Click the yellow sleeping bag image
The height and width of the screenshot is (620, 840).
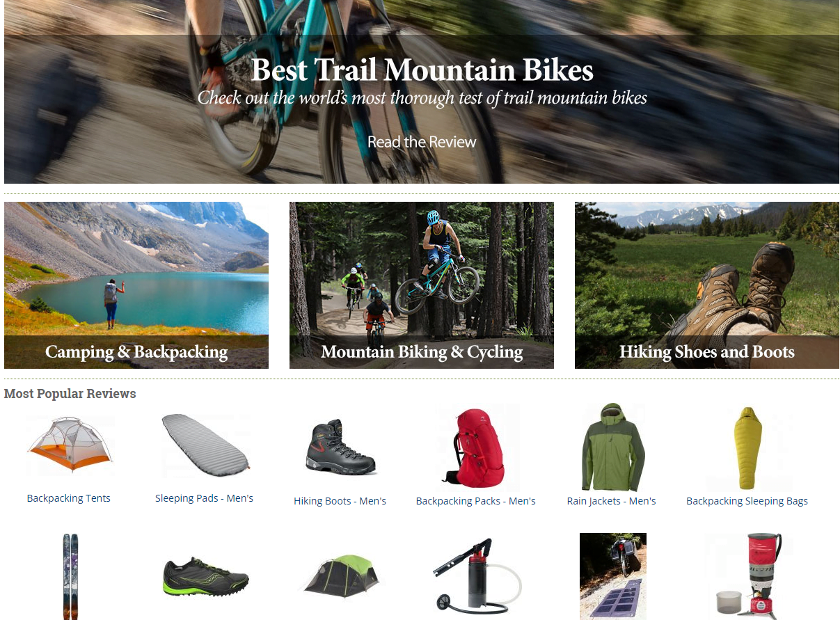[x=747, y=448]
